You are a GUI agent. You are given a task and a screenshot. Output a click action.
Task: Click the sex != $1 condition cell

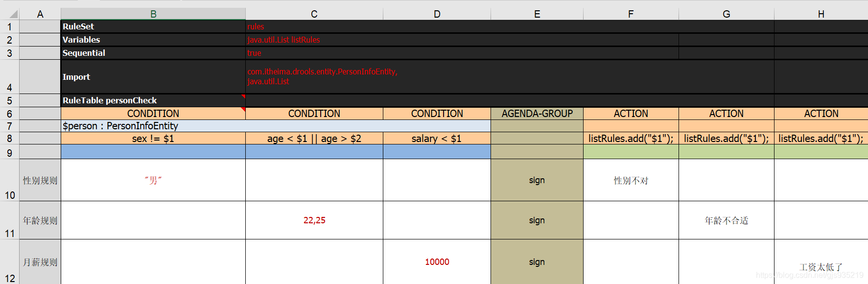coord(153,139)
